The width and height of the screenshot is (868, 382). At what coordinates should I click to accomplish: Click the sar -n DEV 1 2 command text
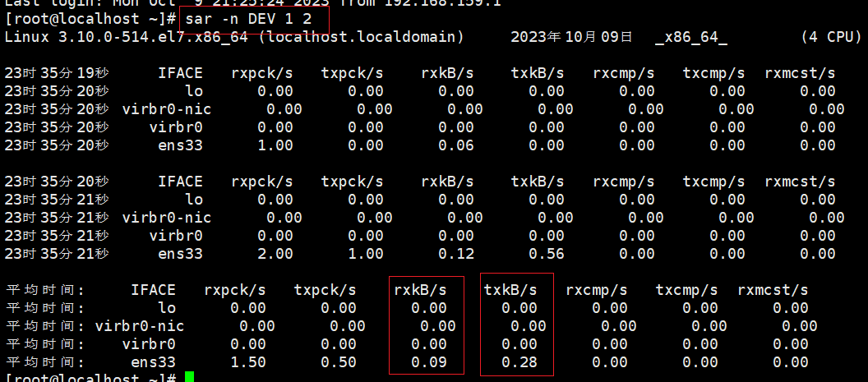[253, 18]
